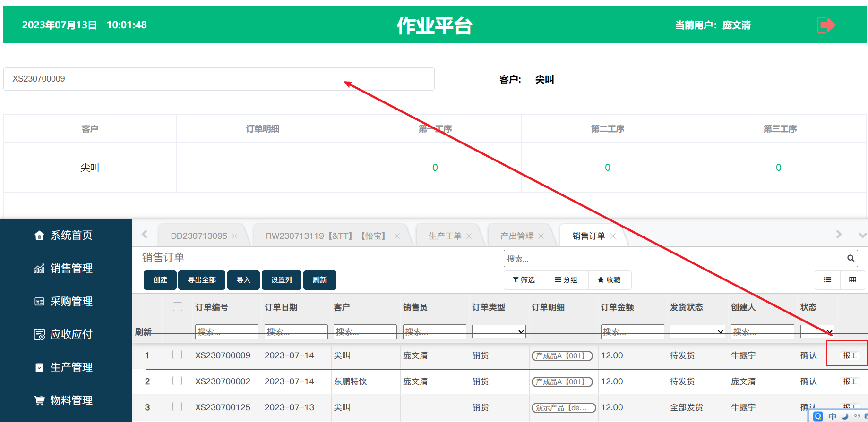Close the 销售订单 tab

tap(613, 236)
